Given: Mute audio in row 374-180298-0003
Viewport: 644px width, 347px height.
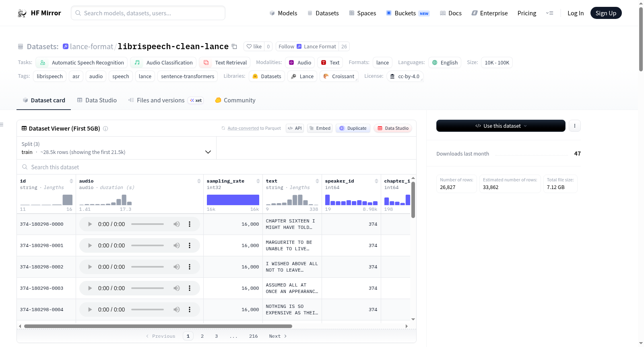Looking at the screenshot, I should click(177, 288).
